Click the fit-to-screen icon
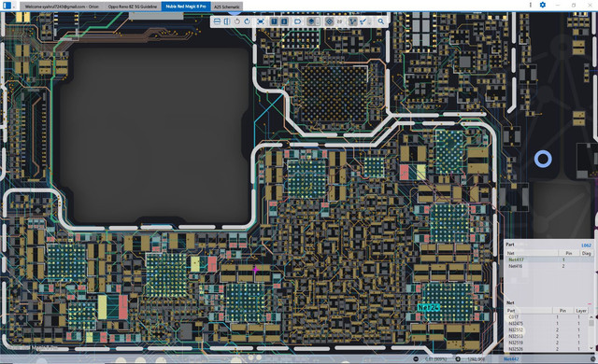 (x=261, y=21)
